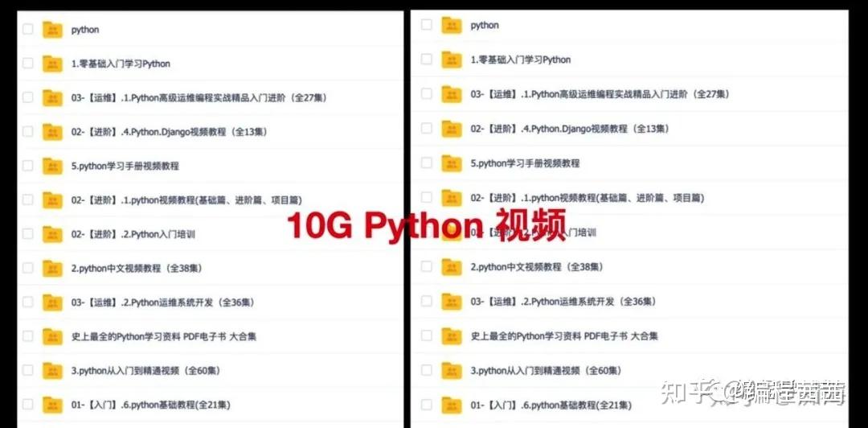Screen dimensions: 868x428
Task: Tick checkbox for 1.零基础入门学习Python in right list
Action: (x=426, y=59)
